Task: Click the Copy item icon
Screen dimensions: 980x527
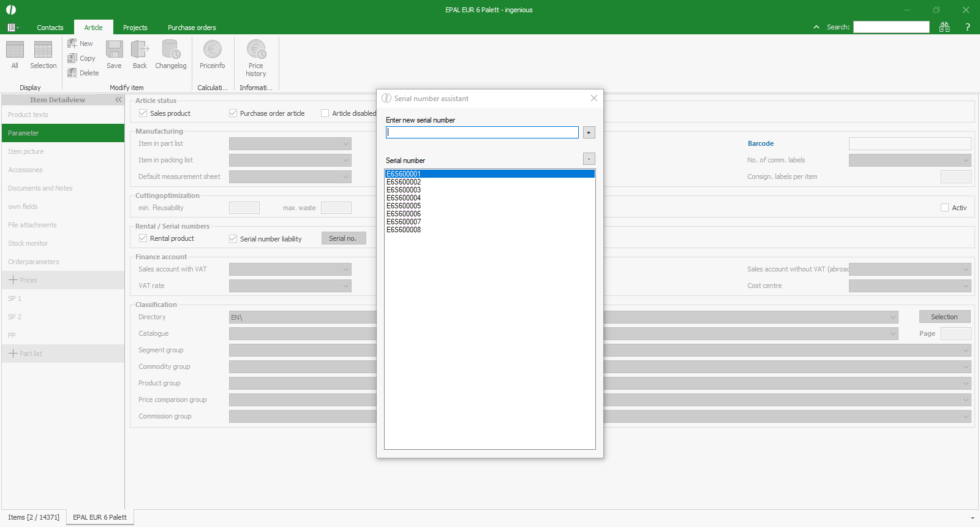Action: pos(72,58)
